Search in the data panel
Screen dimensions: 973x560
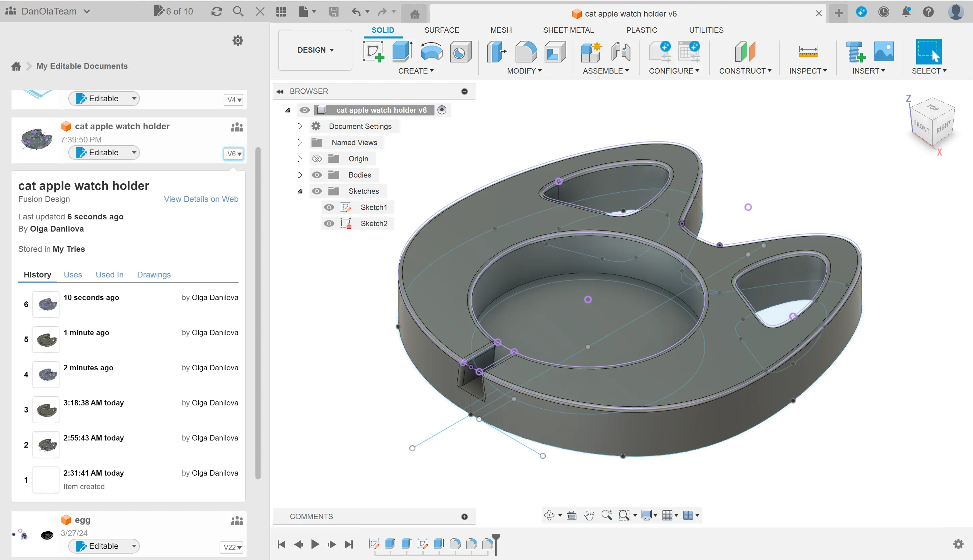(x=238, y=11)
